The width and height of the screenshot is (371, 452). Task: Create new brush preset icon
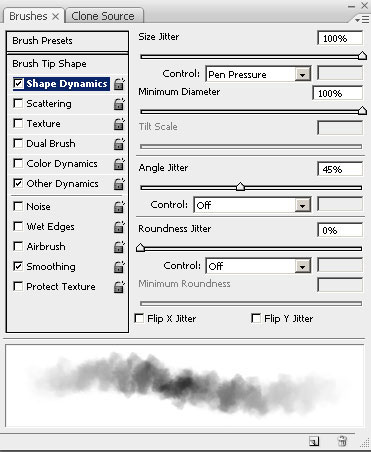[x=314, y=441]
